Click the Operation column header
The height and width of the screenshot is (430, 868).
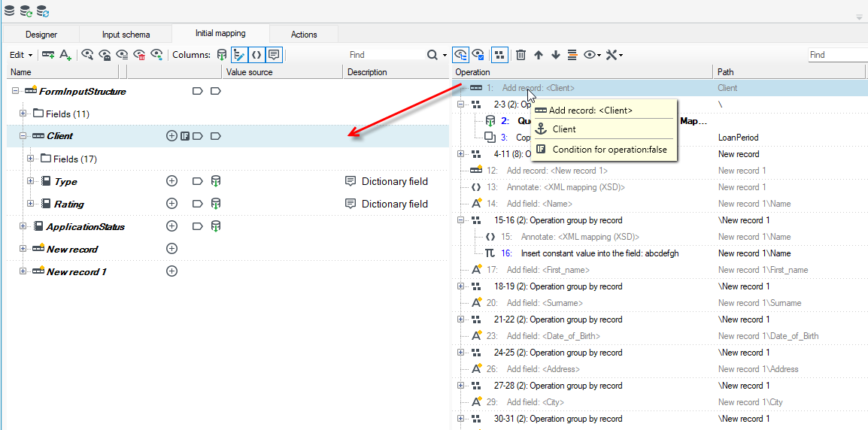click(582, 72)
